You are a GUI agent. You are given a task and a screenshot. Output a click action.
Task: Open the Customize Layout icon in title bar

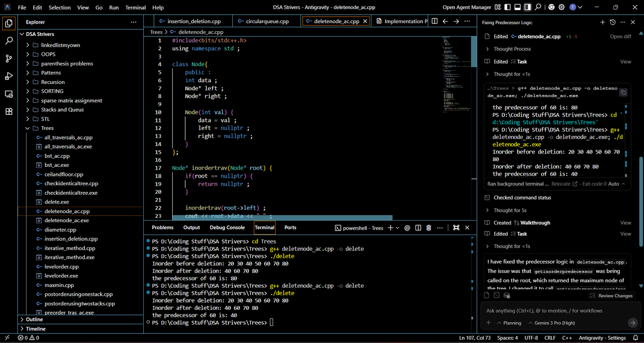pos(498,7)
